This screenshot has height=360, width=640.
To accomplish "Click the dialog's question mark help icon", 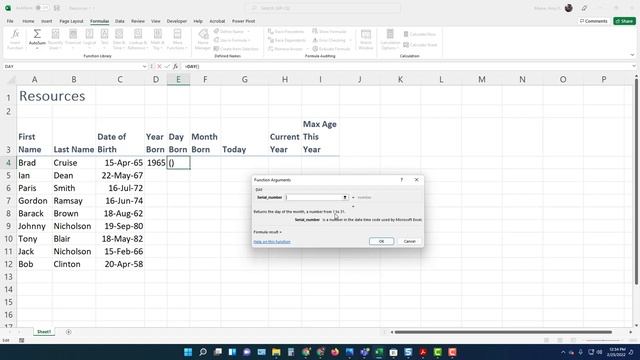I will (x=402, y=180).
